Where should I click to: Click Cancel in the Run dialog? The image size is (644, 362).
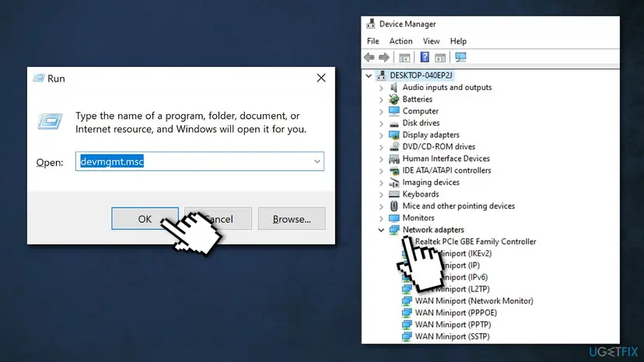pyautogui.click(x=218, y=219)
